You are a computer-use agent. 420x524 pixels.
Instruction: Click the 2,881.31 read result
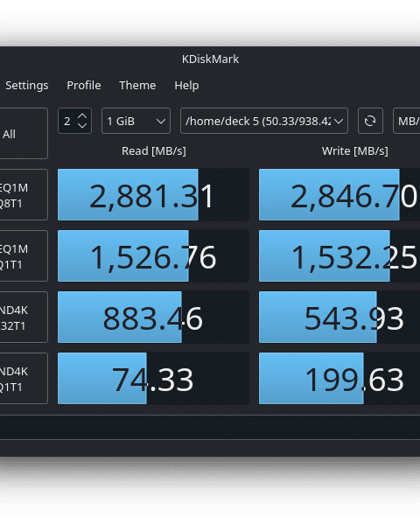pyautogui.click(x=153, y=195)
